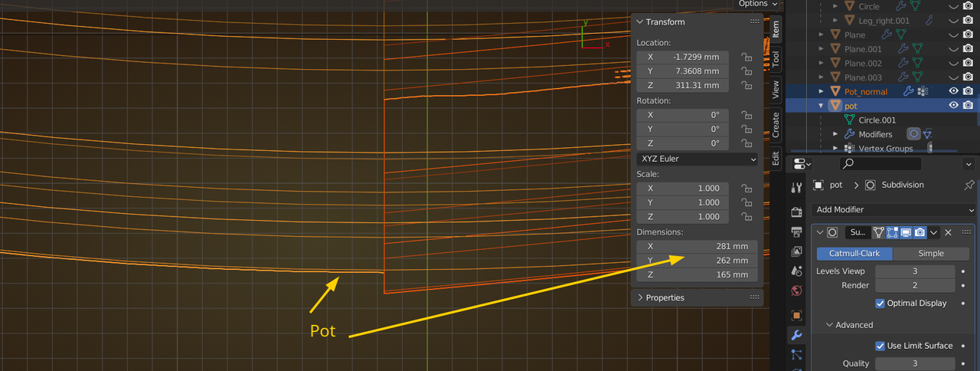
Task: Open the XYZ Euler rotation mode dropdown
Action: [697, 159]
